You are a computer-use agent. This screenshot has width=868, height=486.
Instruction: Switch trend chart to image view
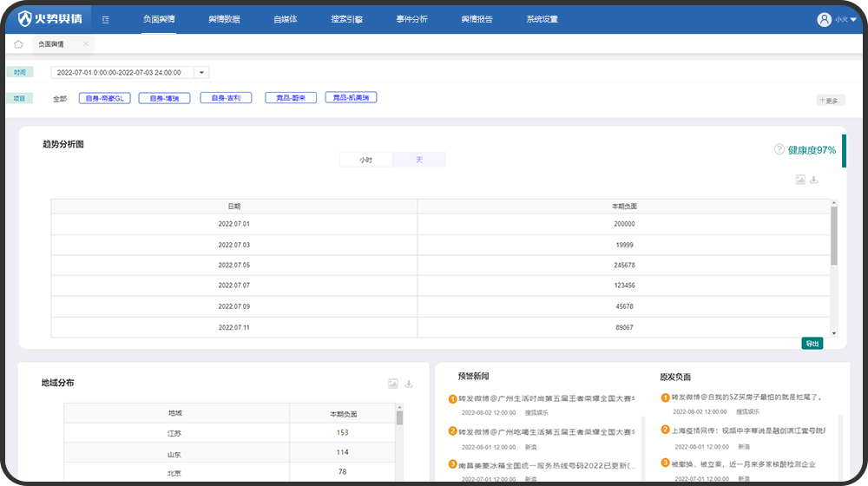pos(800,180)
